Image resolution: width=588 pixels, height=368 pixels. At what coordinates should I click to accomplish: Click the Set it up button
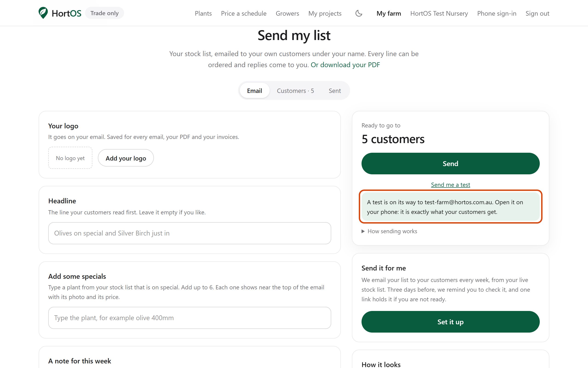point(450,322)
